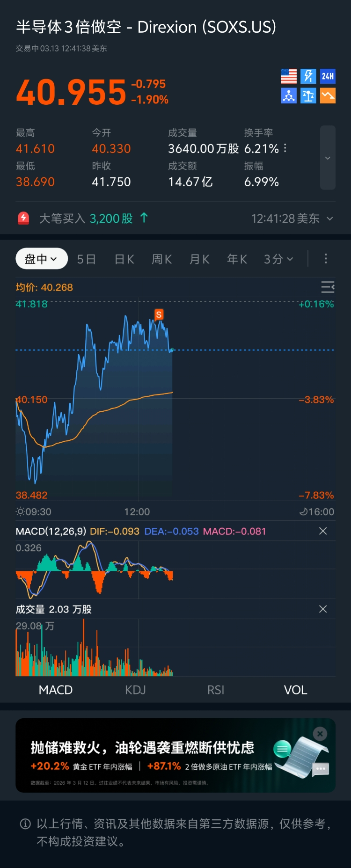Tap the 24H trading icon
The height and width of the screenshot is (868, 351).
(x=328, y=76)
